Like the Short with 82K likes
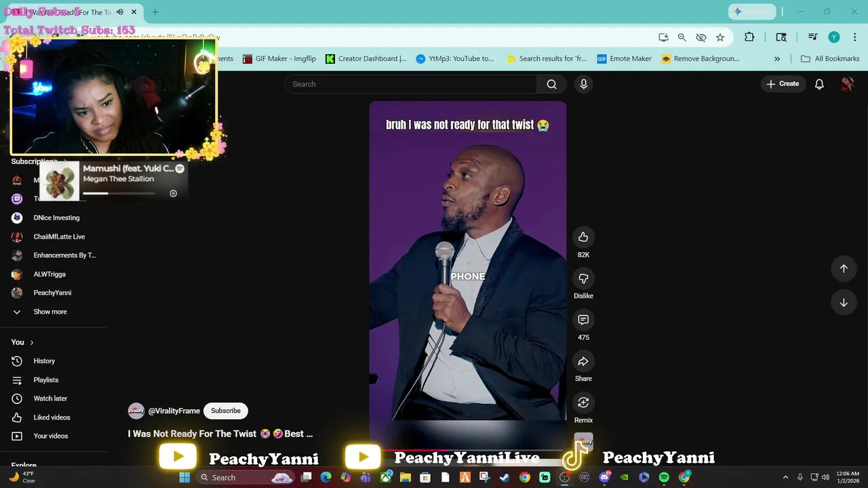Viewport: 868px width, 488px height. [583, 237]
